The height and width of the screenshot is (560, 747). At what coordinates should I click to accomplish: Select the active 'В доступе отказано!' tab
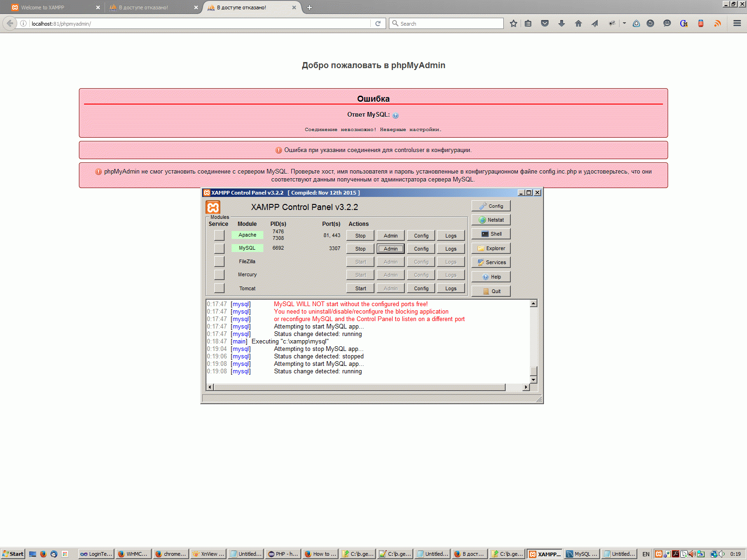click(x=252, y=7)
